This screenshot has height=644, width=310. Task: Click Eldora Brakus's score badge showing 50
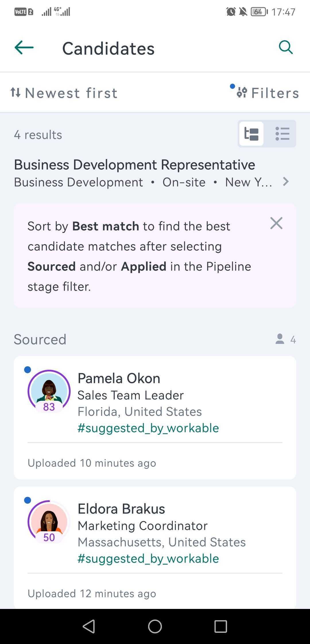pos(49,537)
